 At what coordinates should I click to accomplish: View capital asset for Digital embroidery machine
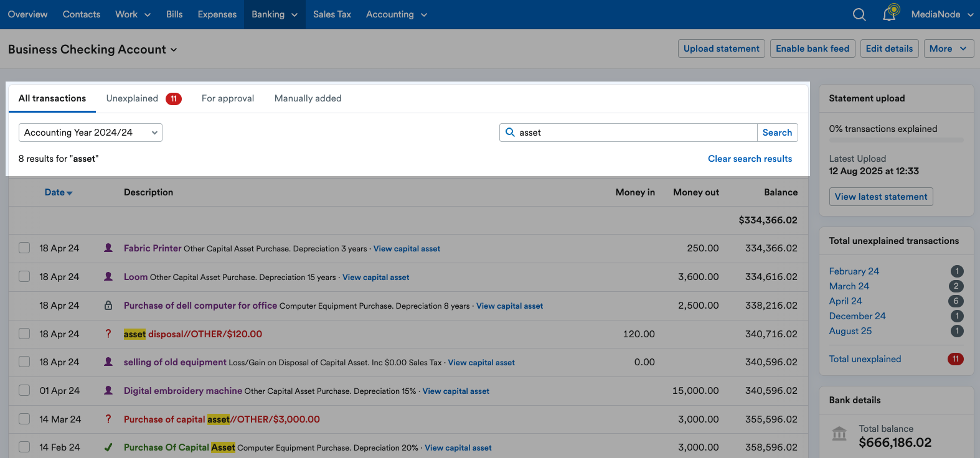coord(456,391)
